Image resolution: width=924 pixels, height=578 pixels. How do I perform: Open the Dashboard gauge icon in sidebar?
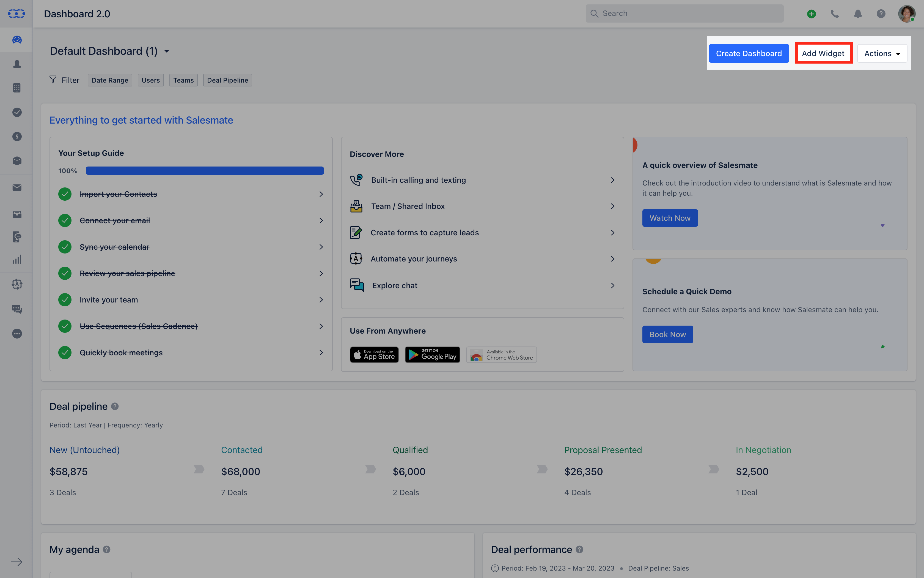click(x=17, y=40)
